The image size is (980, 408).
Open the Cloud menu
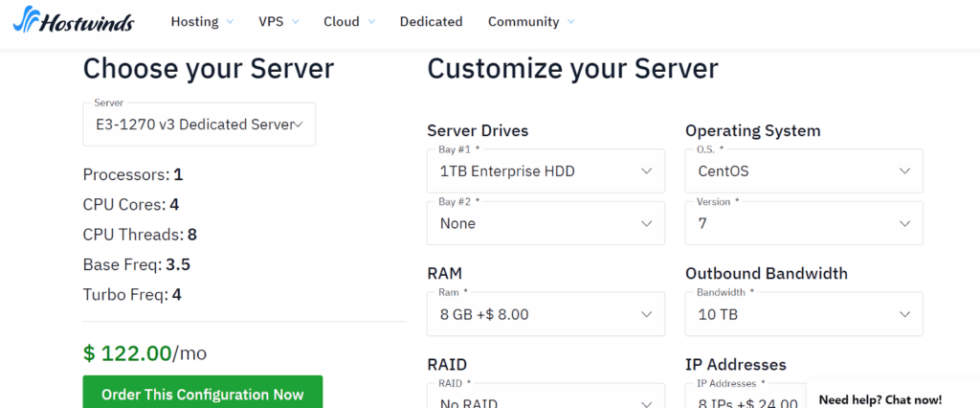[349, 22]
